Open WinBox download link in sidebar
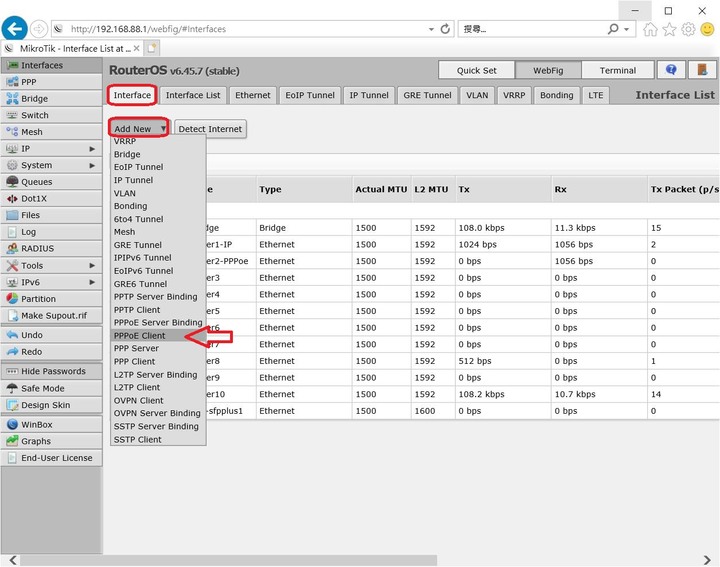The height and width of the screenshot is (567, 720). 51,425
